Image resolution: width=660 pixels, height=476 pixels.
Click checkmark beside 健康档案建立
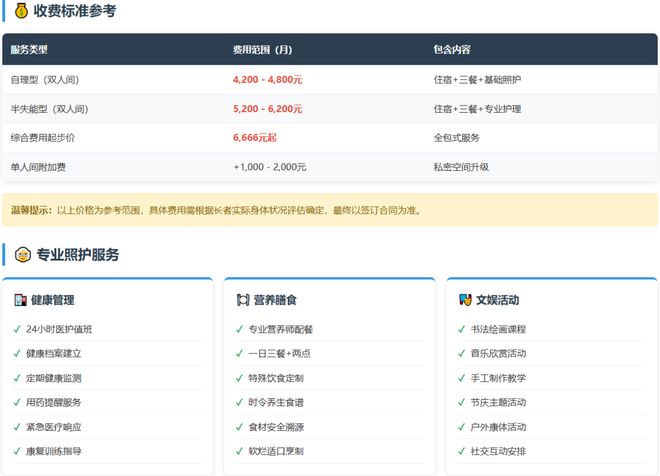coord(17,354)
